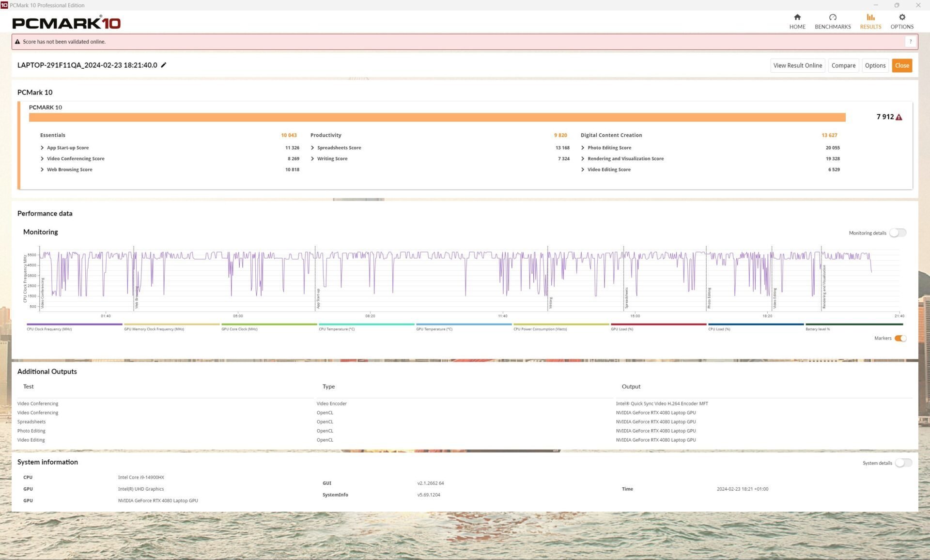The height and width of the screenshot is (560, 930).
Task: Go to the Home tab
Action: click(x=797, y=22)
